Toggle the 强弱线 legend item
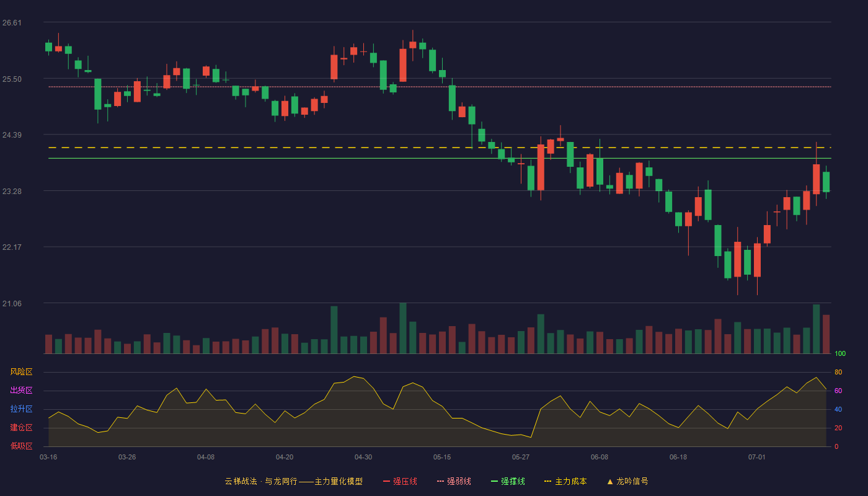The height and width of the screenshot is (496, 868). pos(454,481)
